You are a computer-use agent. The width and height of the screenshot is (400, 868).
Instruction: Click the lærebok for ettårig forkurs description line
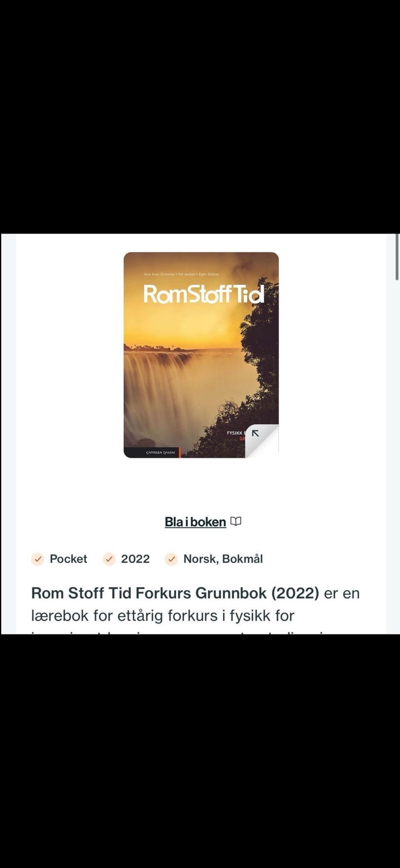pos(163,615)
